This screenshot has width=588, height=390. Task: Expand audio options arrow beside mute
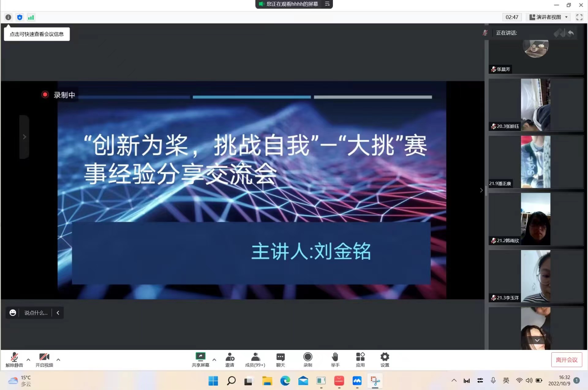click(28, 360)
